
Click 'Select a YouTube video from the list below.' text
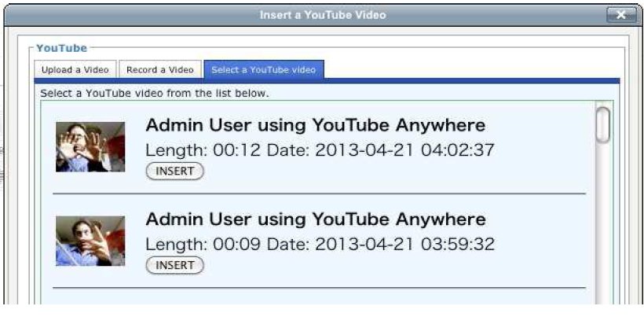tap(155, 94)
